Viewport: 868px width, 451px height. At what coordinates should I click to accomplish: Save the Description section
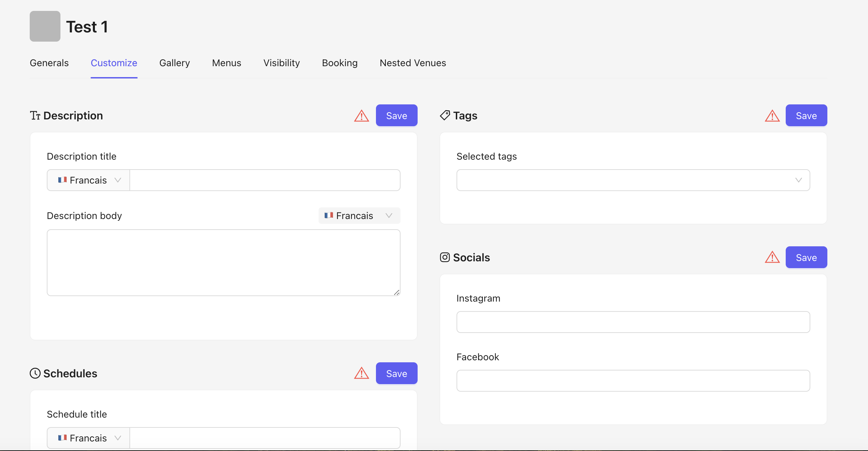pos(396,116)
